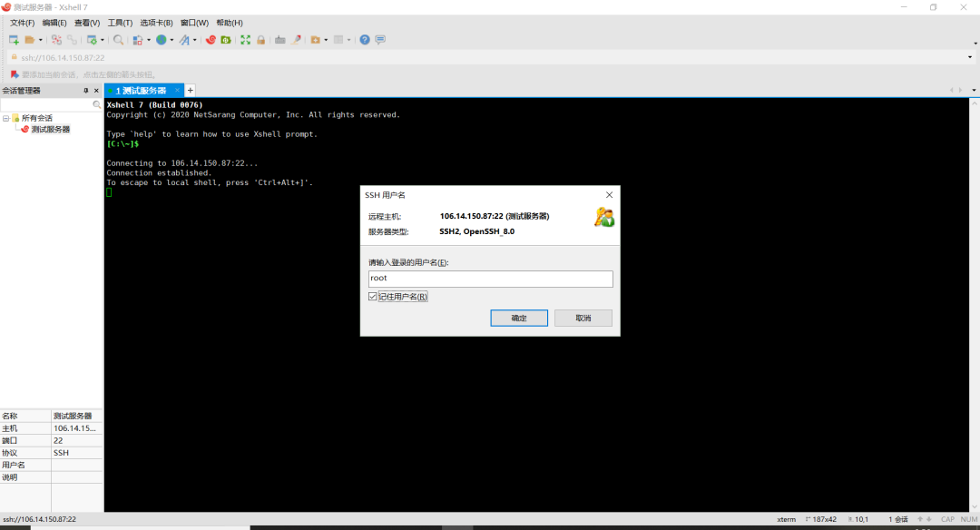Close the '1 测试服务器' tab with its X
The height and width of the screenshot is (530, 980).
pyautogui.click(x=178, y=91)
